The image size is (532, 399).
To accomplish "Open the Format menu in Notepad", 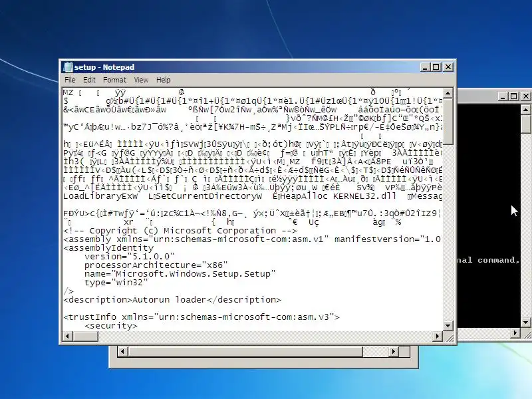I will pyautogui.click(x=114, y=80).
